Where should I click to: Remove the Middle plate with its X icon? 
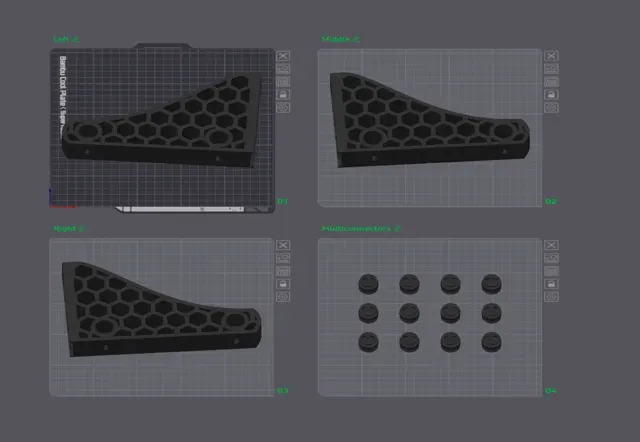(551, 56)
